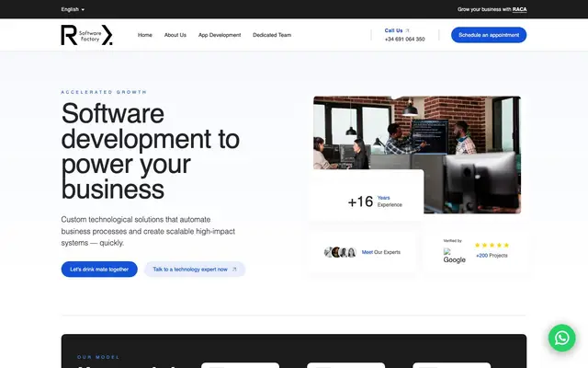The width and height of the screenshot is (588, 368).
Task: Click Let's drink mate together button
Action: pyautogui.click(x=99, y=270)
